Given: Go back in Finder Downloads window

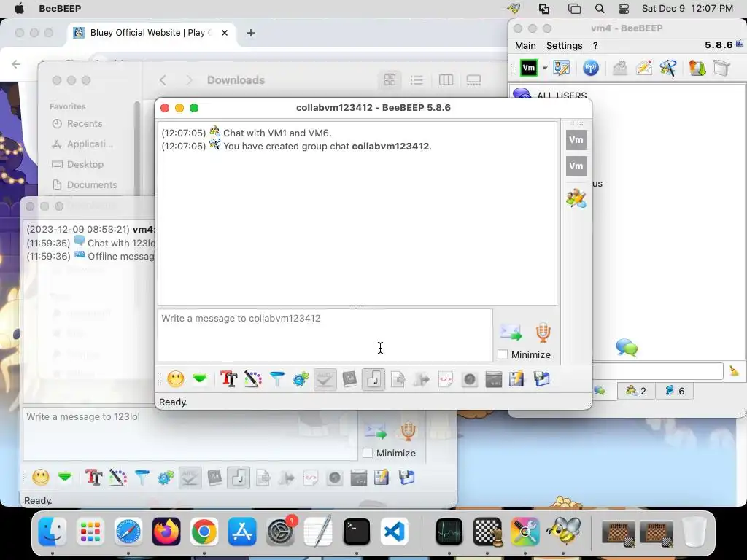Looking at the screenshot, I should pos(163,80).
